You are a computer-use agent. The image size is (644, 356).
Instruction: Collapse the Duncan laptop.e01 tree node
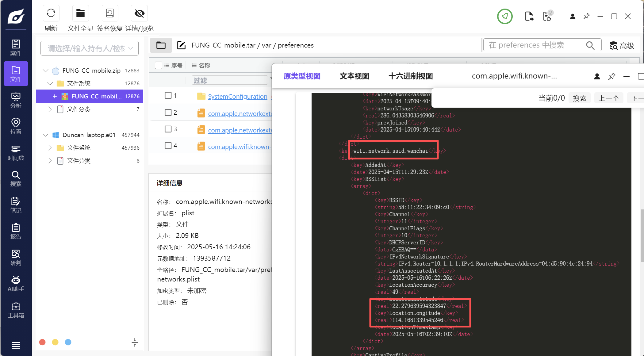point(46,135)
